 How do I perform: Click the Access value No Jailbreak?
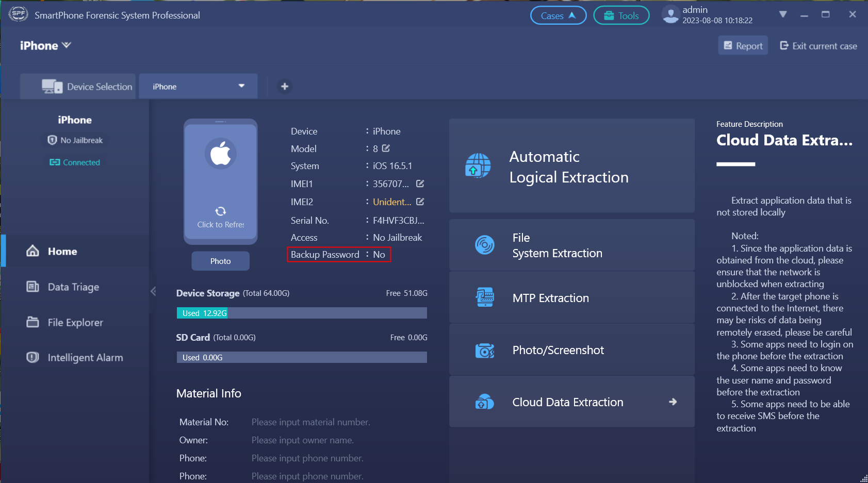[397, 238]
